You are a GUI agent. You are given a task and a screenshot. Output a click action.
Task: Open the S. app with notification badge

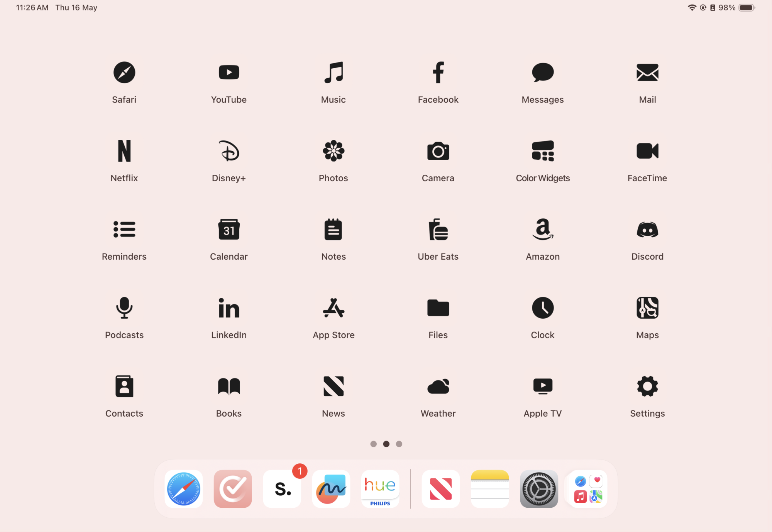point(282,489)
